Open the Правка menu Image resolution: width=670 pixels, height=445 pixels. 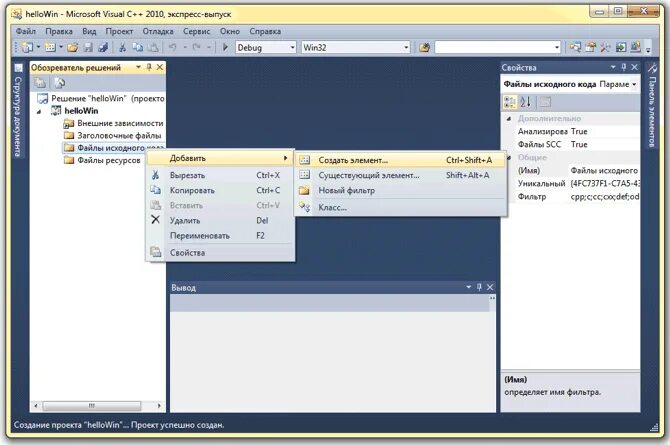tap(59, 31)
